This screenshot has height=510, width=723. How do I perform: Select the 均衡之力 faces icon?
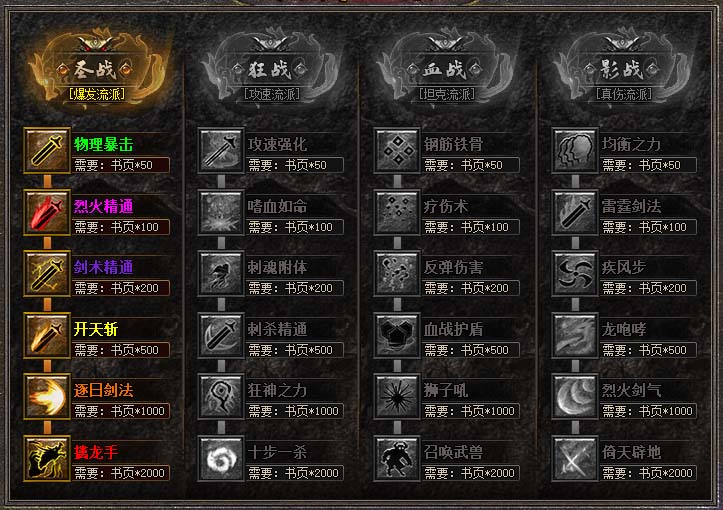click(x=575, y=150)
